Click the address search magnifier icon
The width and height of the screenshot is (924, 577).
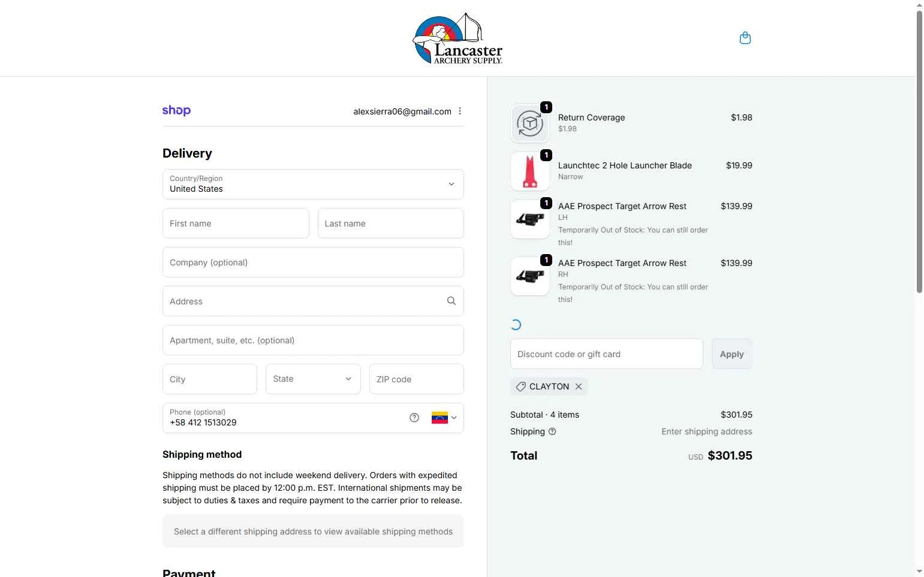[452, 301]
